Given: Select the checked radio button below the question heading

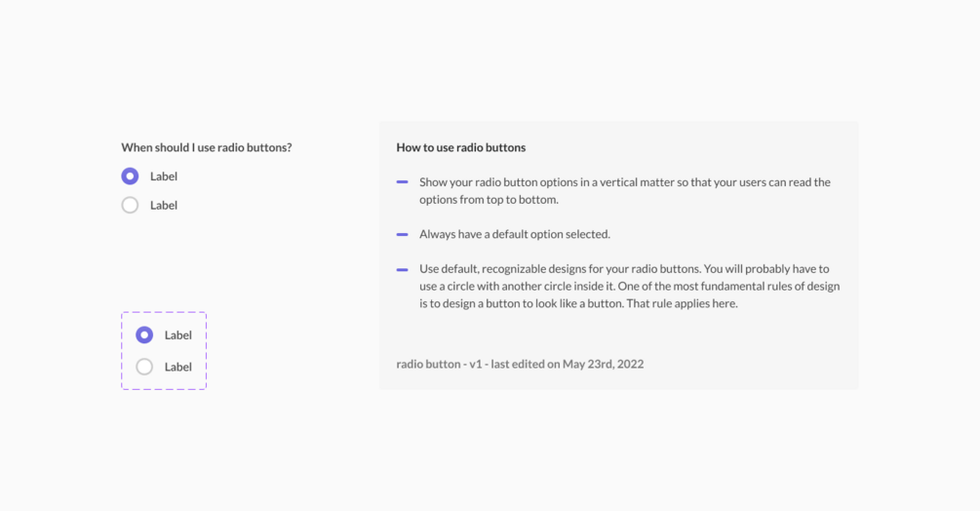Looking at the screenshot, I should click(x=130, y=177).
